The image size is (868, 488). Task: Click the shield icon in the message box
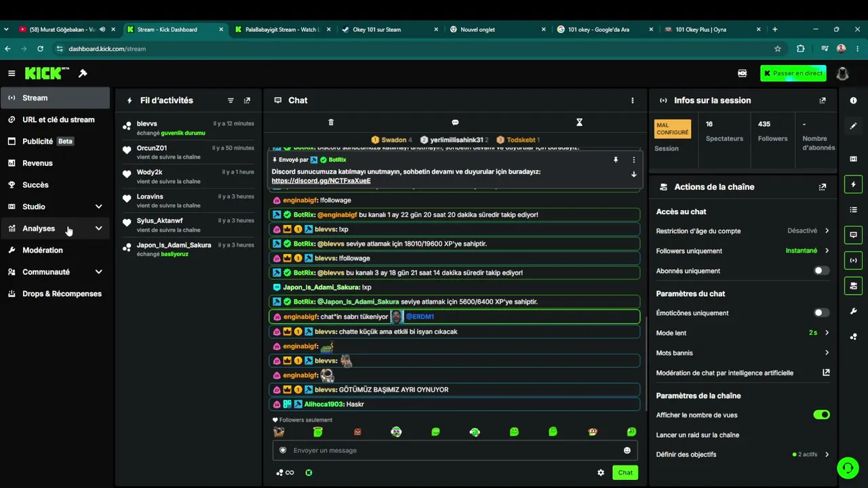coord(283,450)
